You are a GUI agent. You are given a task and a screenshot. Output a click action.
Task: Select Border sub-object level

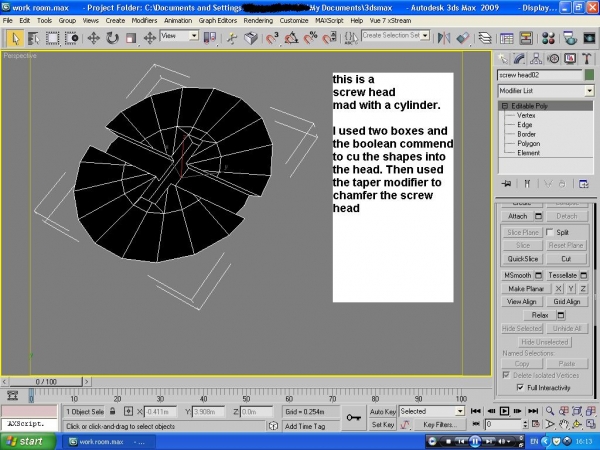point(527,134)
